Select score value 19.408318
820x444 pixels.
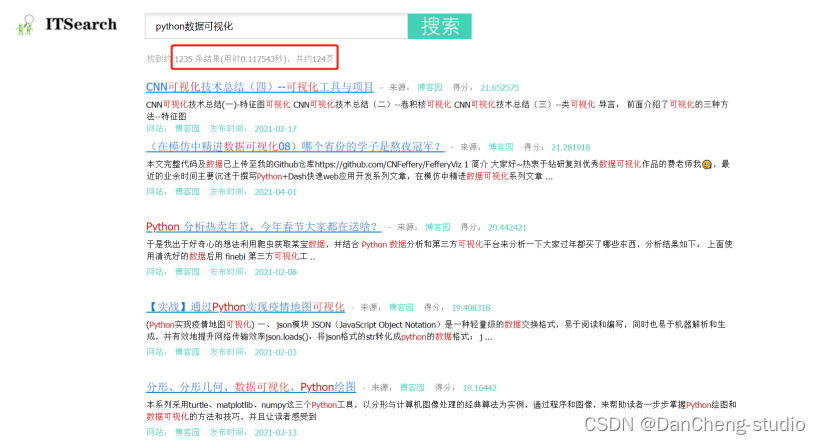471,308
